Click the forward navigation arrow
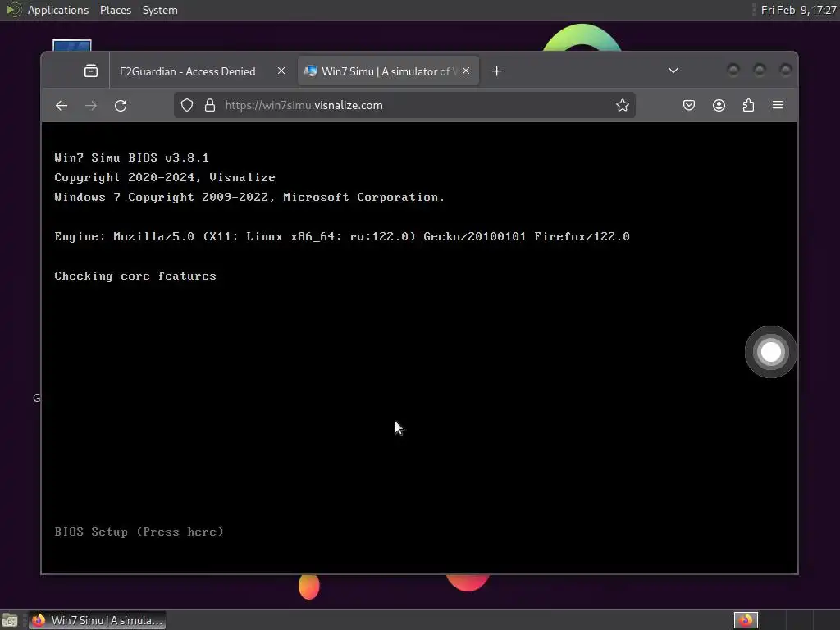This screenshot has height=630, width=840. [x=91, y=106]
